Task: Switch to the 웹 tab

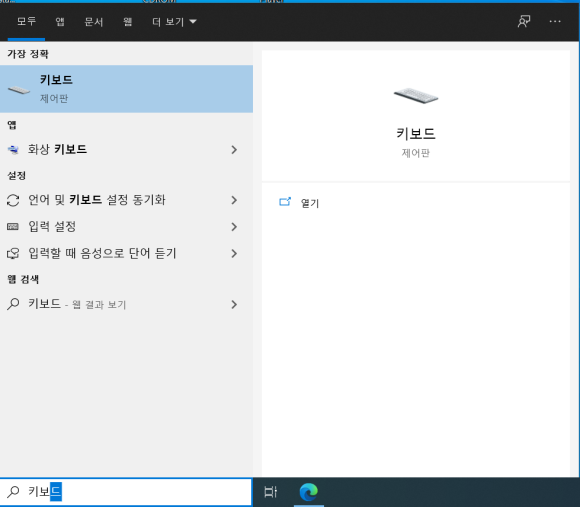Action: (128, 21)
